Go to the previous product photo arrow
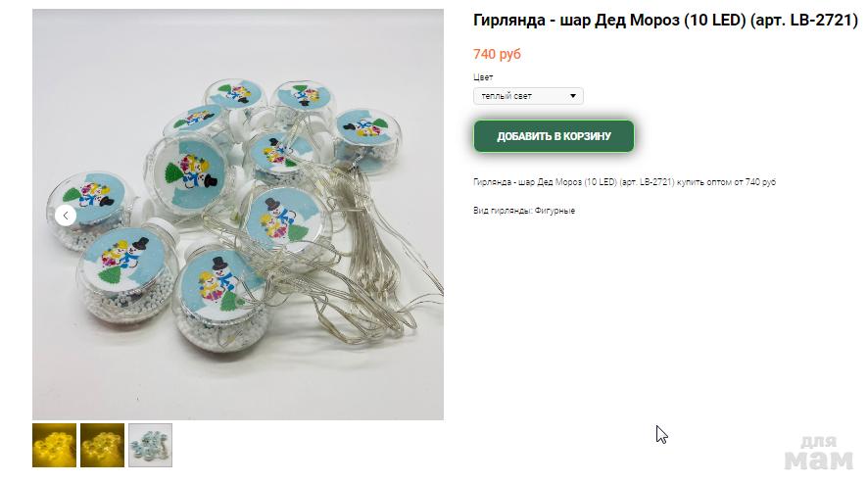The width and height of the screenshot is (868, 484). coord(66,215)
